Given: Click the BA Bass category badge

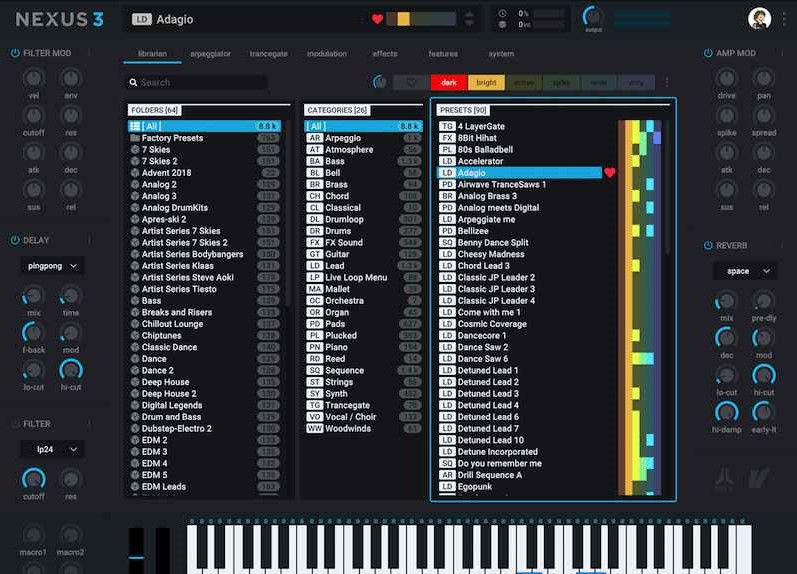Looking at the screenshot, I should coord(315,161).
